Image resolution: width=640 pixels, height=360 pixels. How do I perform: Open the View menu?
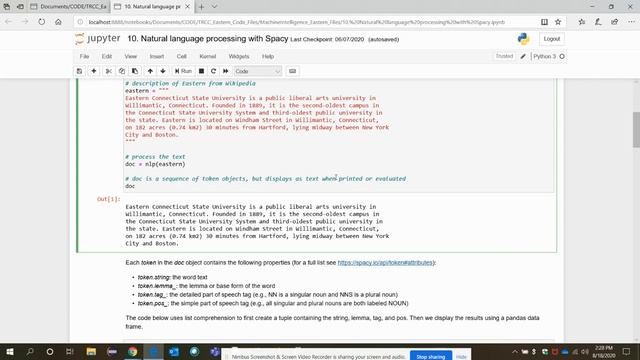131,56
